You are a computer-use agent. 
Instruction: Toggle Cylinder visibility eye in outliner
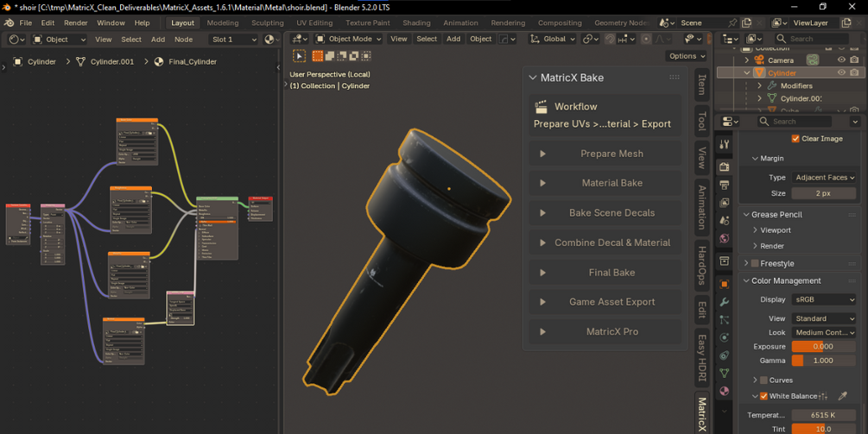click(841, 72)
